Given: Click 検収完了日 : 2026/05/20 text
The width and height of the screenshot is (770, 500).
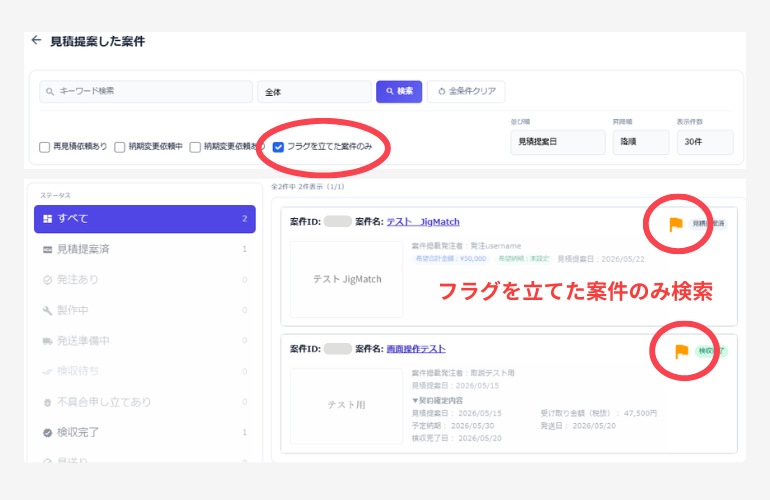Looking at the screenshot, I should [457, 438].
